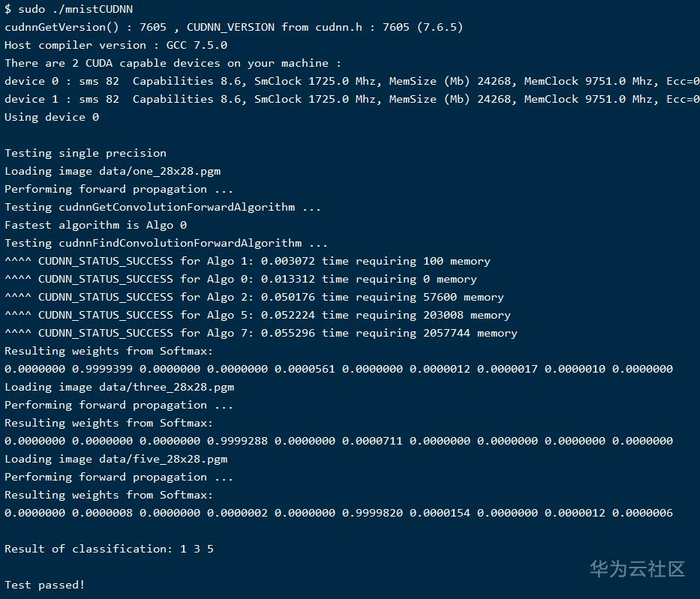Click the "Test passed!" message
This screenshot has width=700, height=599.
click(x=44, y=585)
